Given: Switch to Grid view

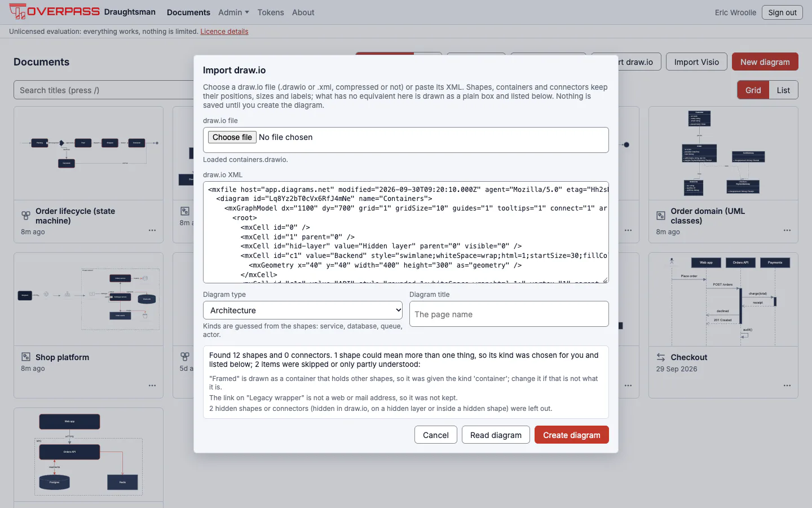Looking at the screenshot, I should tap(753, 90).
